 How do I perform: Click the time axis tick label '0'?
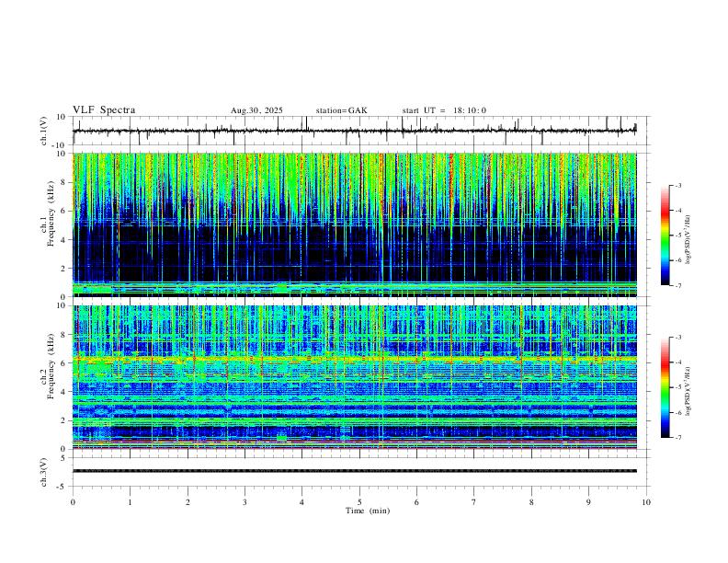click(x=73, y=502)
